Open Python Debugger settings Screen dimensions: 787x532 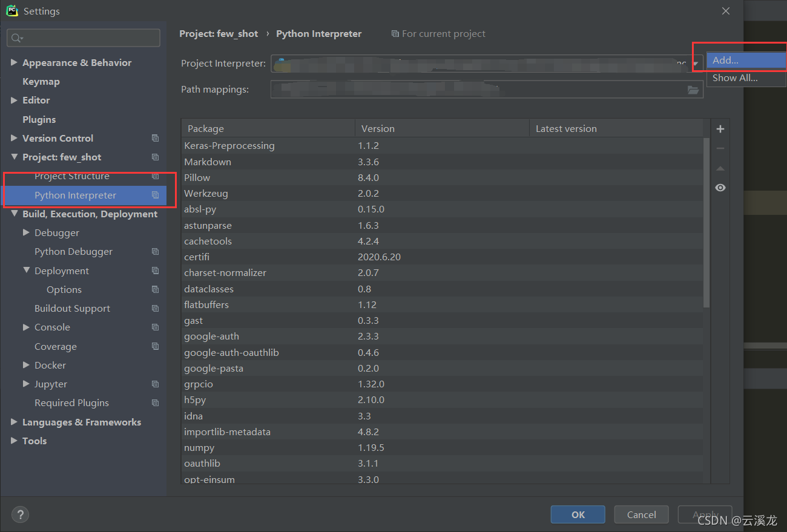[x=73, y=251]
